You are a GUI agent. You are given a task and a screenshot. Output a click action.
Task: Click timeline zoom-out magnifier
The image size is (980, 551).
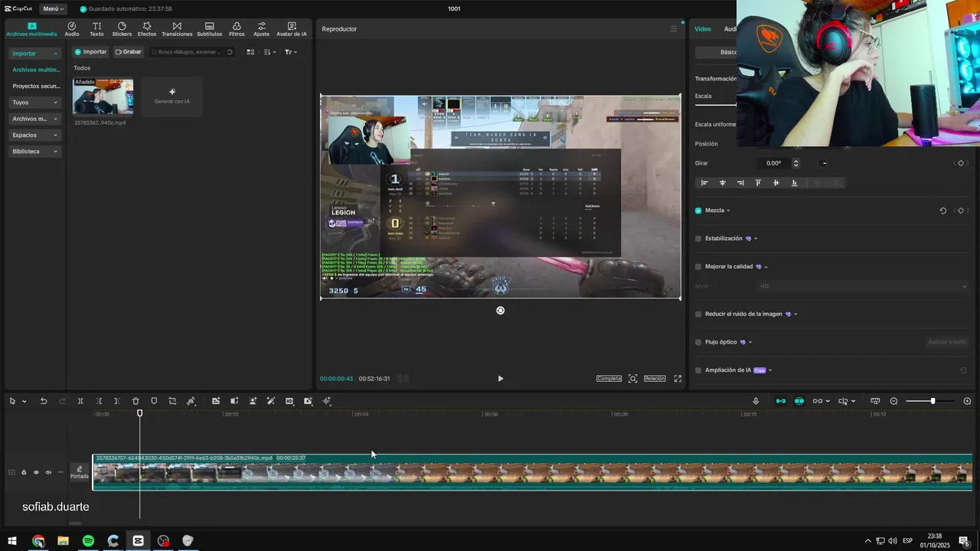[x=893, y=401]
